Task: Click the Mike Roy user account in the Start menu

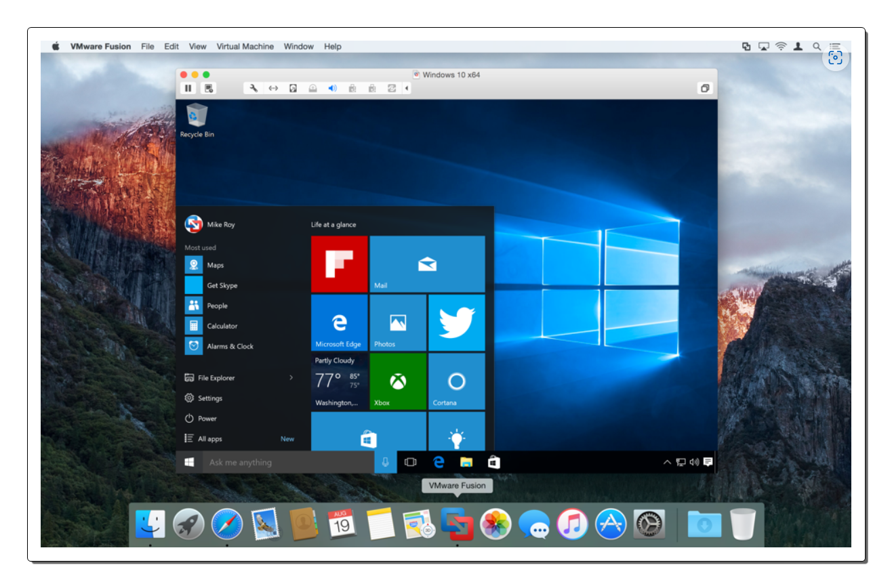Action: [x=210, y=224]
